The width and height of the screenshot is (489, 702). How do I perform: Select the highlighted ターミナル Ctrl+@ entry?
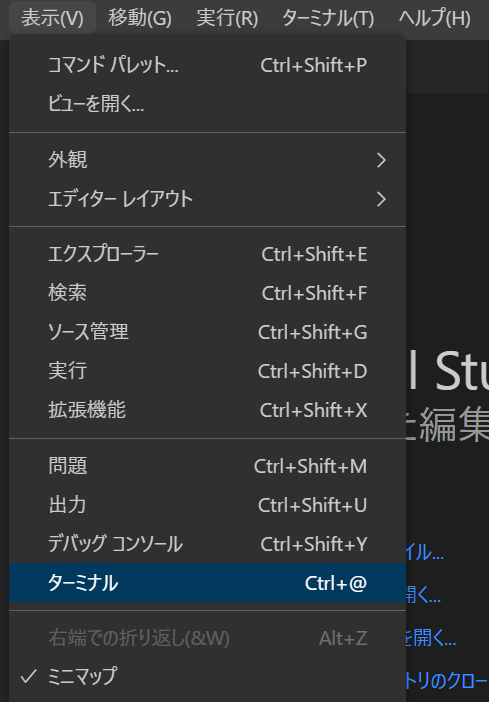pos(207,583)
